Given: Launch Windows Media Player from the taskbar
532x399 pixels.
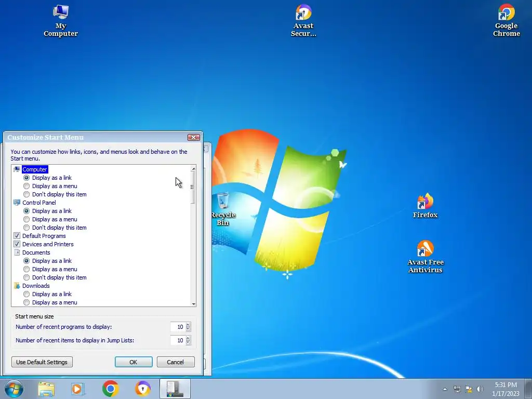Looking at the screenshot, I should [x=78, y=389].
